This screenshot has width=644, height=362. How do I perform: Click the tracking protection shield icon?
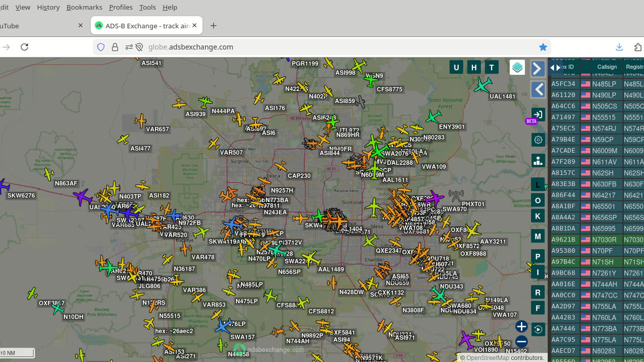point(101,47)
